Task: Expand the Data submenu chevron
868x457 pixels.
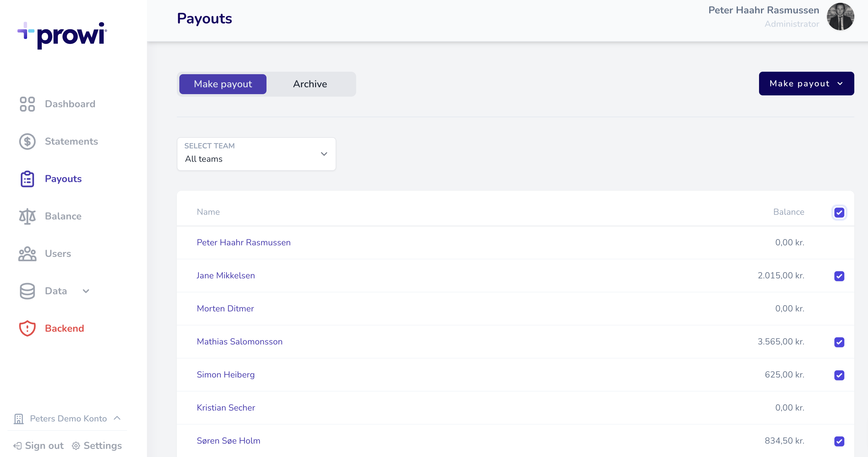Action: point(86,291)
